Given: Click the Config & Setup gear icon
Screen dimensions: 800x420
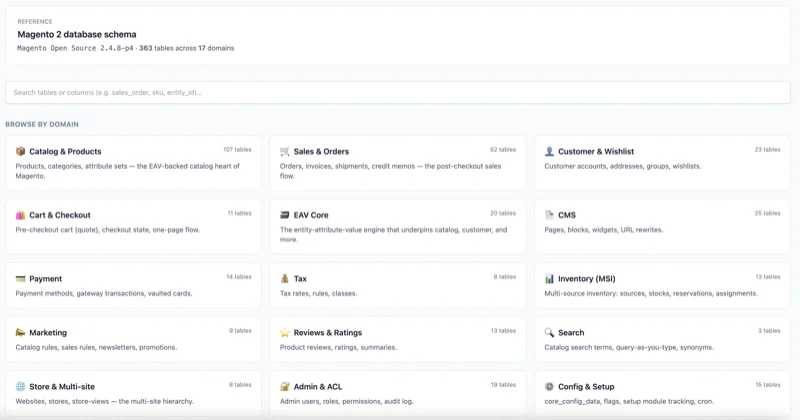Looking at the screenshot, I should pos(549,386).
